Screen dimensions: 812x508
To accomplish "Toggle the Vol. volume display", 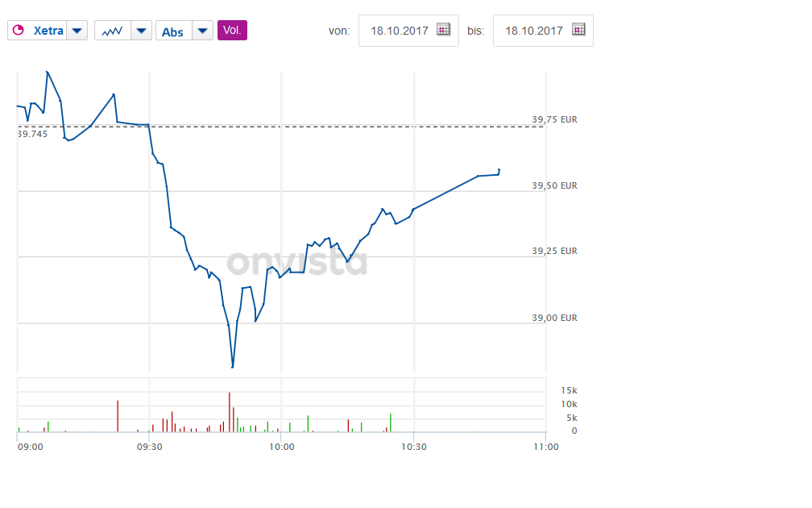I will pyautogui.click(x=232, y=31).
